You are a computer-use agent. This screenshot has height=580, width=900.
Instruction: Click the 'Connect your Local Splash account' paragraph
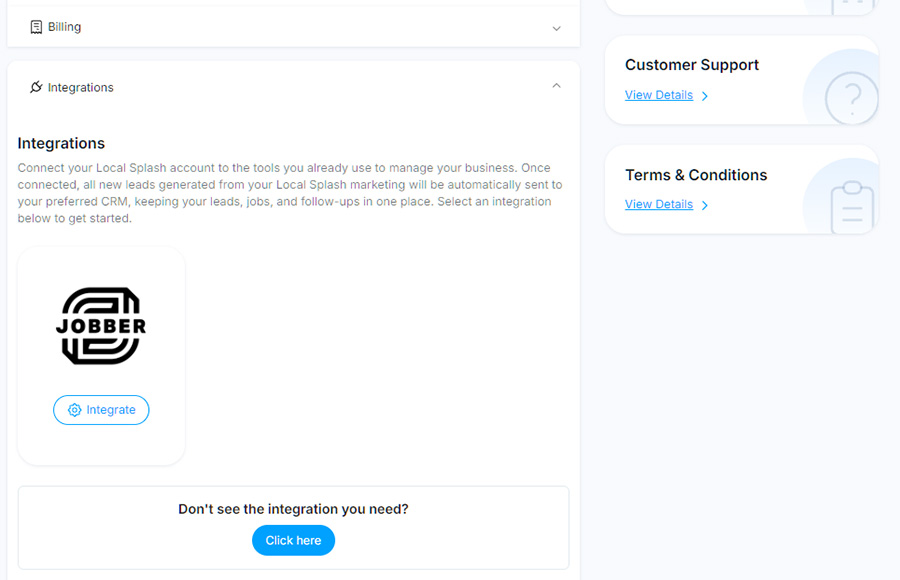pyautogui.click(x=290, y=193)
